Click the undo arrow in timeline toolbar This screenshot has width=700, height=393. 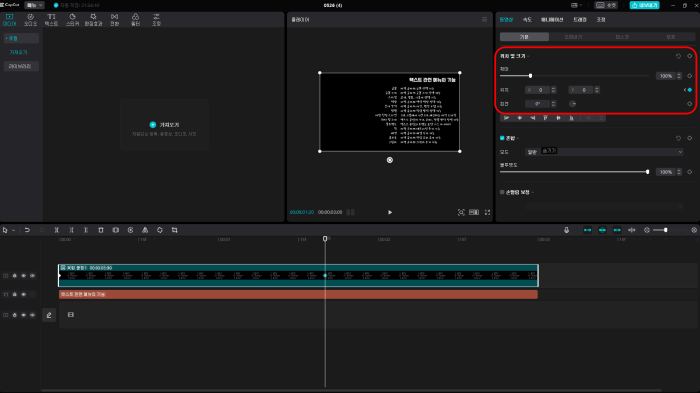tap(27, 230)
